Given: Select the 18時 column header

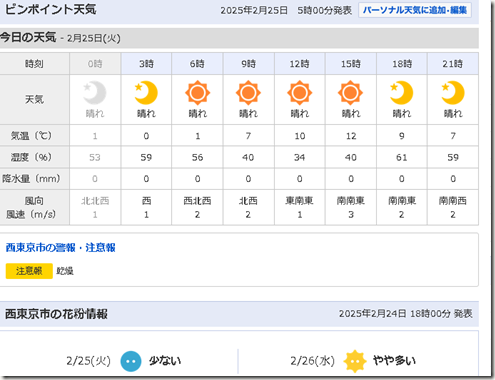Looking at the screenshot, I should (402, 63).
